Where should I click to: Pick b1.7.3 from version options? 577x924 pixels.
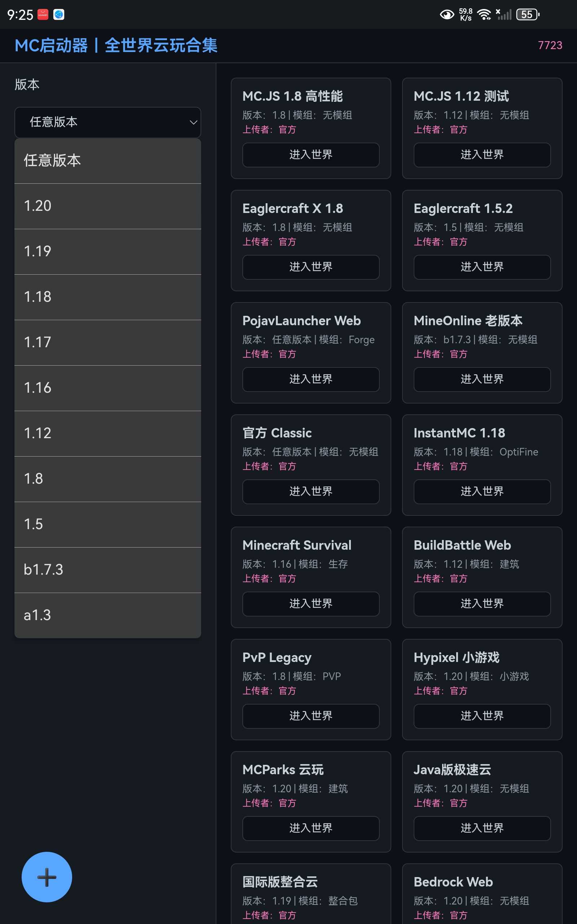[x=107, y=570]
